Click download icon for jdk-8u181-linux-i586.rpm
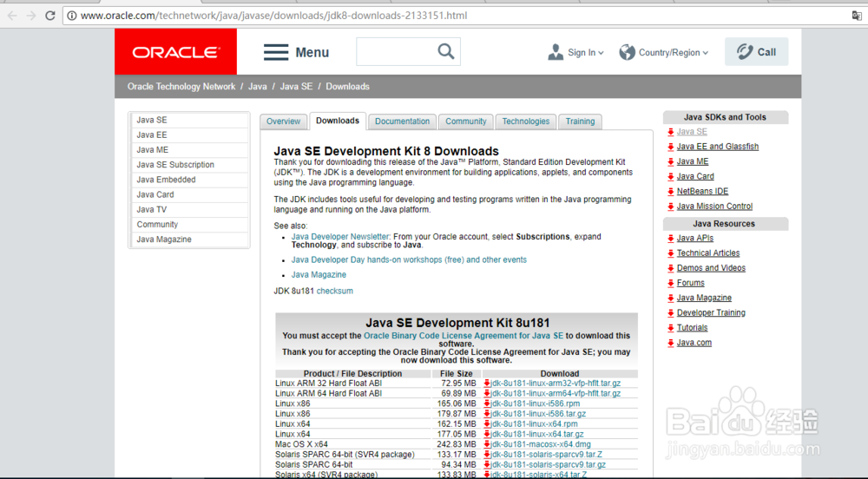 [x=487, y=404]
